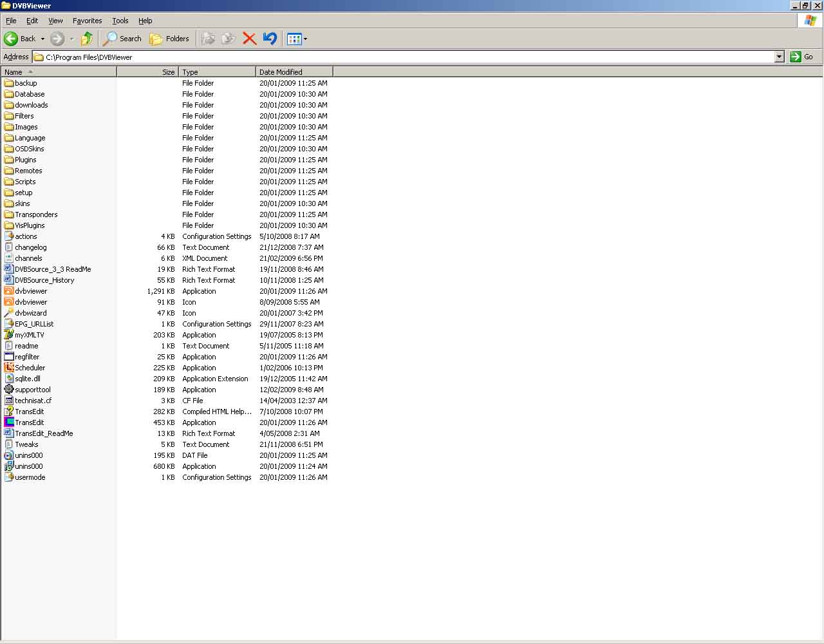Select the 'Remotes' folder name
The width and height of the screenshot is (824, 644).
pyautogui.click(x=28, y=171)
